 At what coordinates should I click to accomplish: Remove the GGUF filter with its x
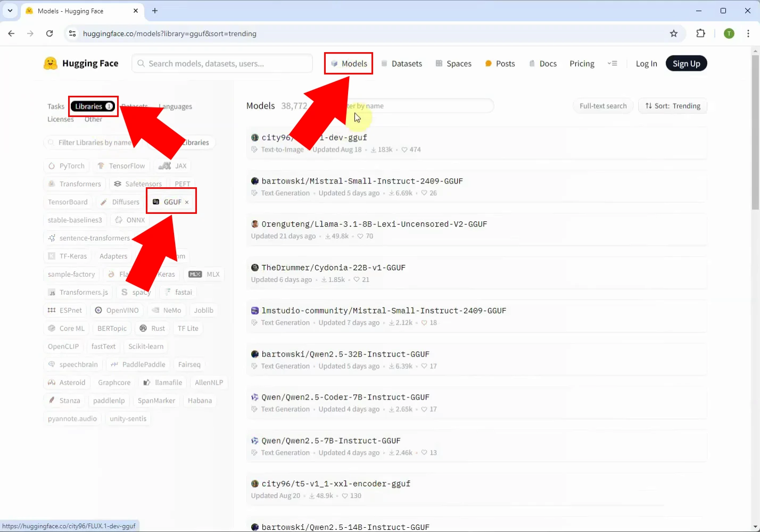pyautogui.click(x=187, y=202)
